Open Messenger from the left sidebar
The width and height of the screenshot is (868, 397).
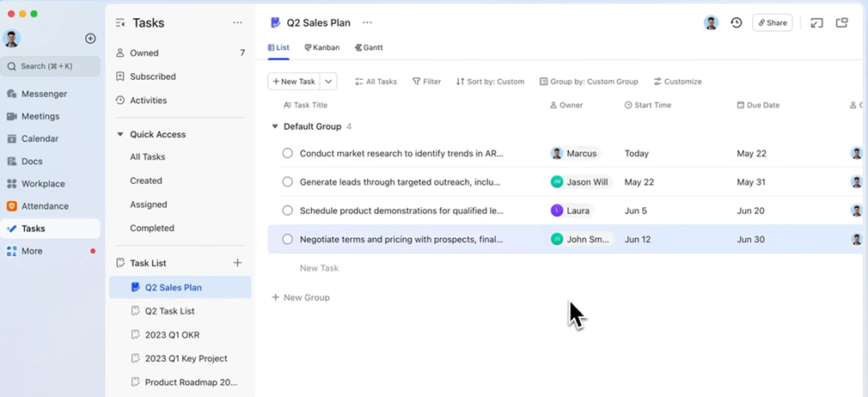click(x=44, y=94)
